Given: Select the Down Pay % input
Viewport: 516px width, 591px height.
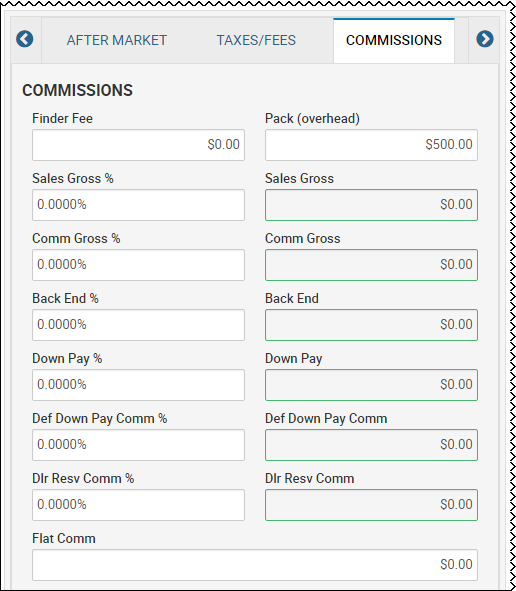Looking at the screenshot, I should click(x=138, y=385).
